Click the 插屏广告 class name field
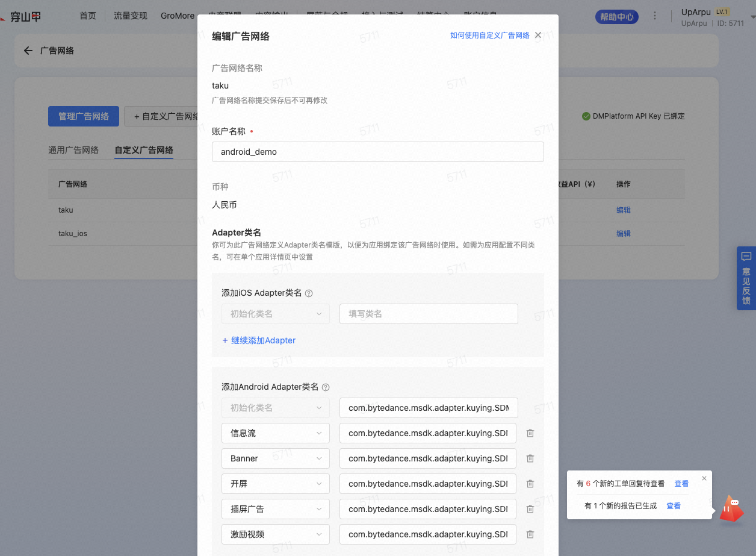Screen dimensions: 756x556 point(428,509)
